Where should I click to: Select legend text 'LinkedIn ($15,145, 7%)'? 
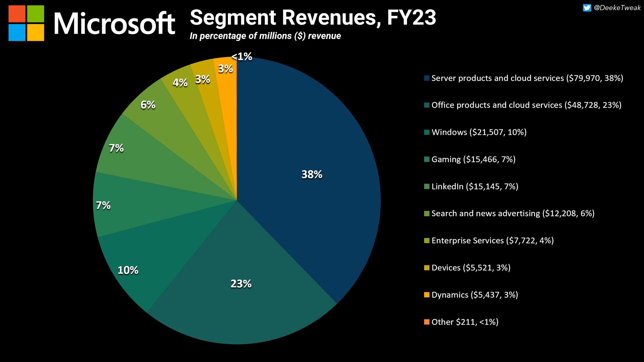click(x=475, y=186)
